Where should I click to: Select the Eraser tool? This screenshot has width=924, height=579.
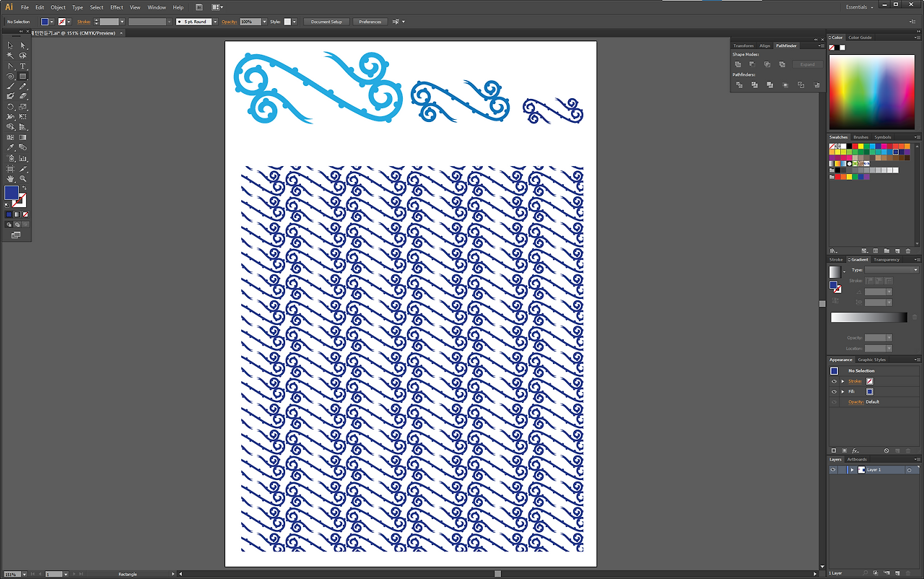pos(23,96)
